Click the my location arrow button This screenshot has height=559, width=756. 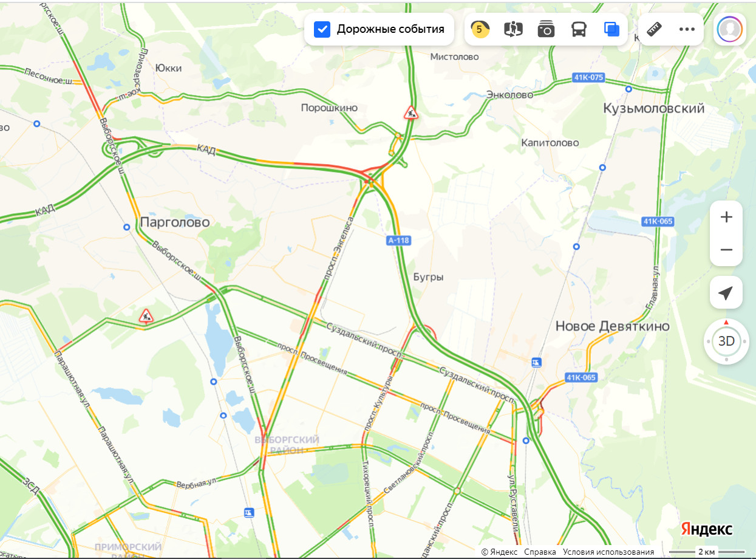click(726, 293)
